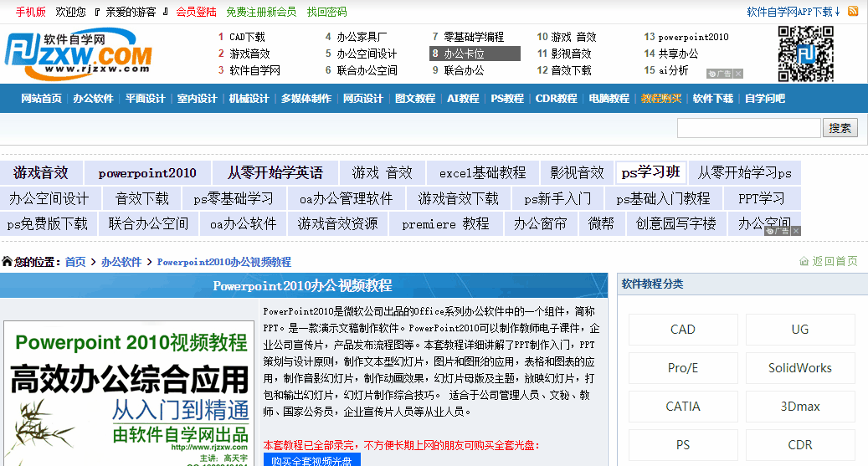The width and height of the screenshot is (868, 466).
Task: Close the ad on the keyword tag area
Action: (x=796, y=231)
